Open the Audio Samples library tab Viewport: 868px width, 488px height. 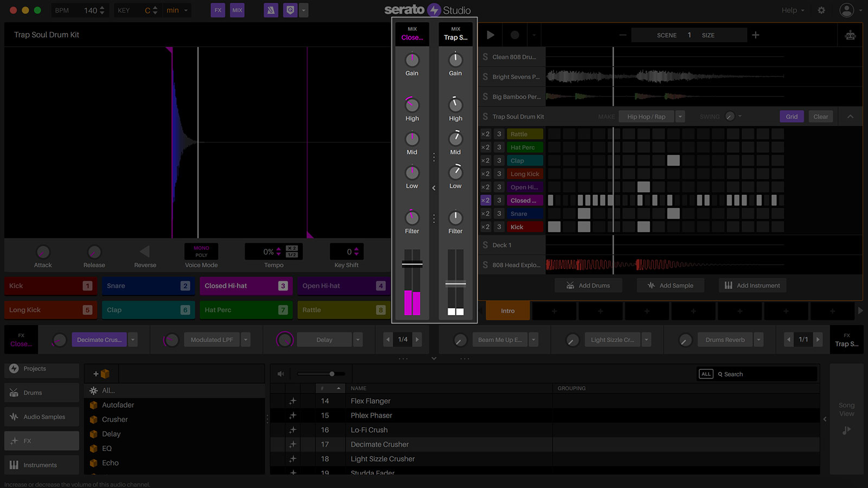[x=42, y=417]
